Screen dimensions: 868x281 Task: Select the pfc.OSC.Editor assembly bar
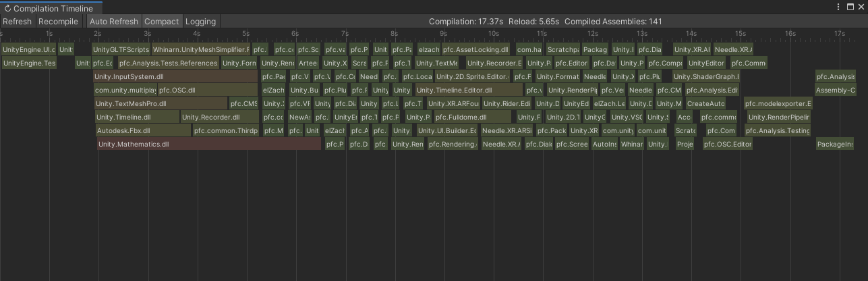(x=727, y=144)
